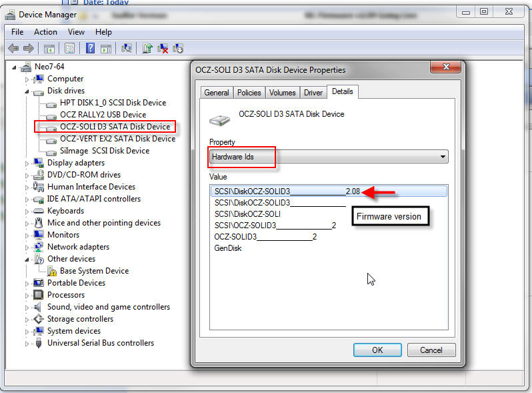Click Cancel in the Properties dialog

click(431, 350)
